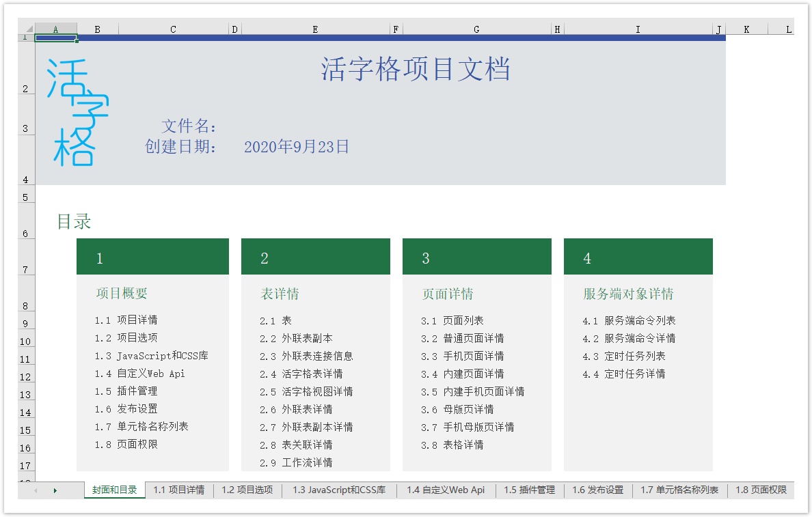The height and width of the screenshot is (517, 812).
Task: Select column E header
Action: click(x=315, y=29)
